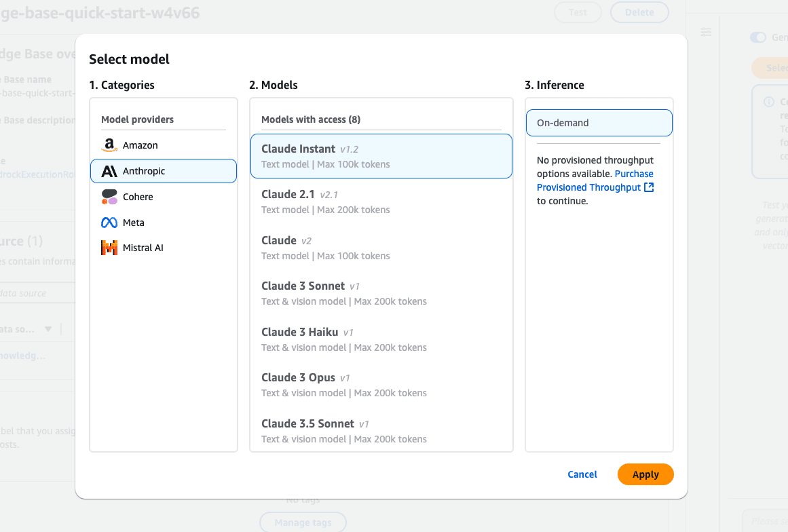Image resolution: width=788 pixels, height=532 pixels.
Task: Choose Claude 3 Sonnet model
Action: [x=381, y=293]
